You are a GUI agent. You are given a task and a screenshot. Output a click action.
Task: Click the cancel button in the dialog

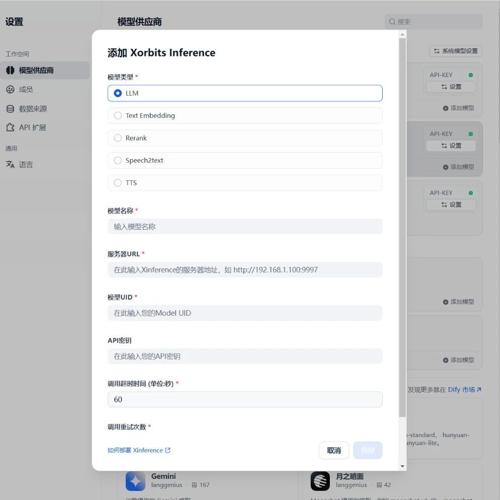point(334,450)
